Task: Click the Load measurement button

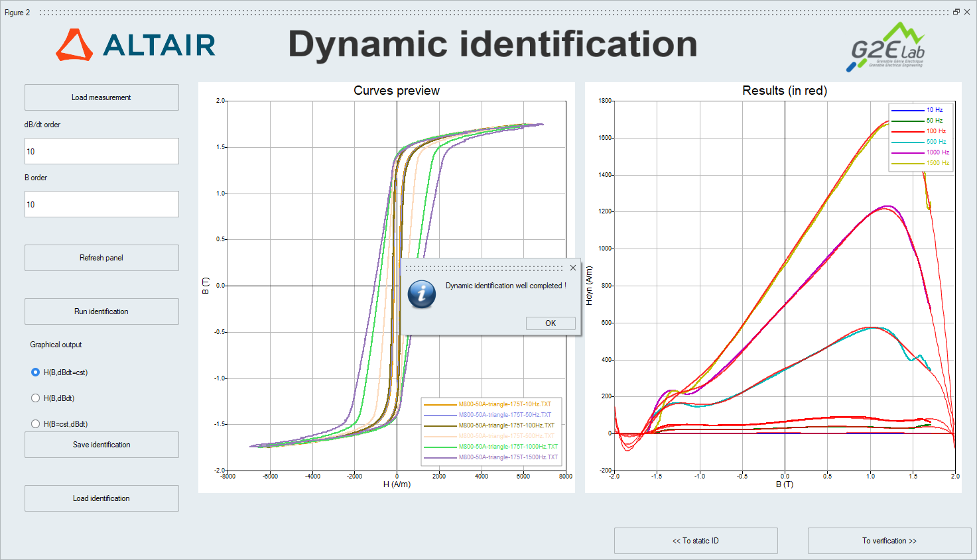Action: [x=101, y=97]
